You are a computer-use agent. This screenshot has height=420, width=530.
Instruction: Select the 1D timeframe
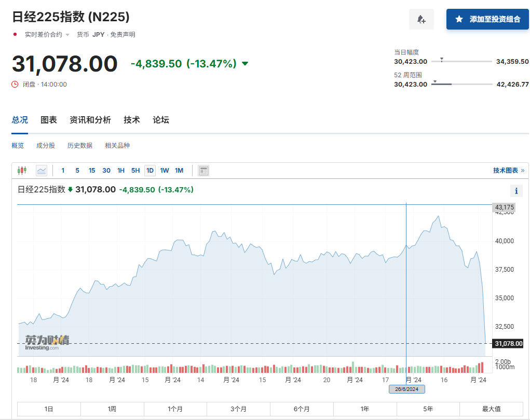click(x=150, y=170)
